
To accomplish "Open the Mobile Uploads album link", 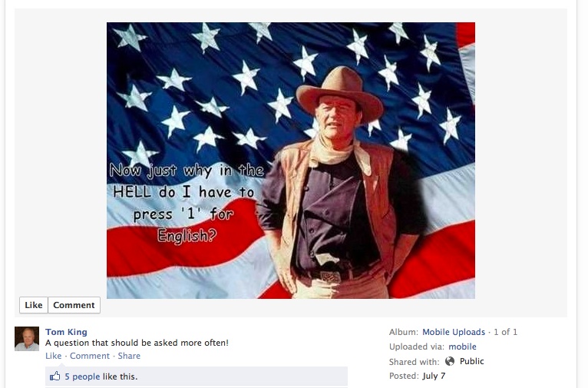I will coord(454,332).
